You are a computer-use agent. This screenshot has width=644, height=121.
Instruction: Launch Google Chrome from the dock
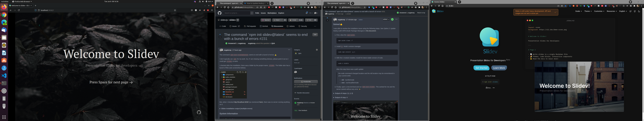[x=4, y=15]
